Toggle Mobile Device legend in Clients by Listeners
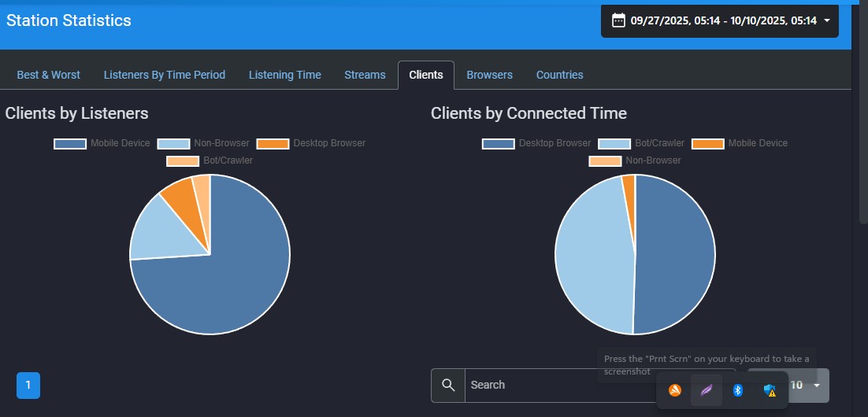868x417 pixels. pos(102,143)
